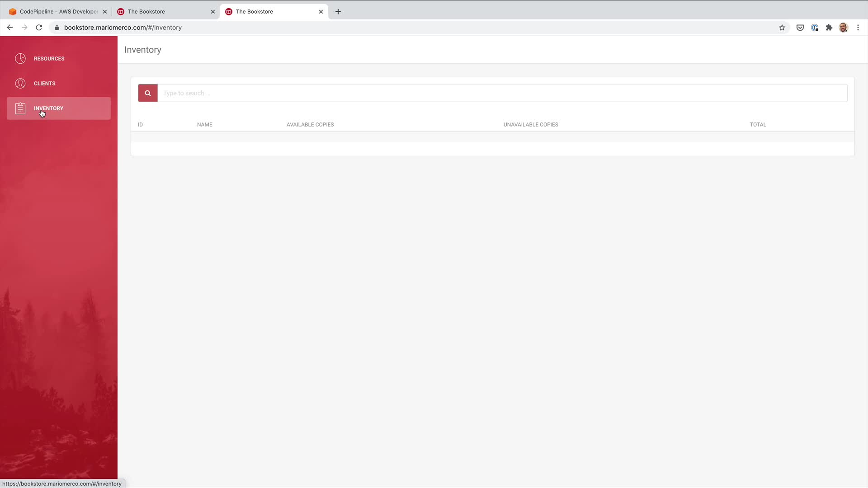This screenshot has width=868, height=488.
Task: Open the Chrome three-dot menu
Action: click(858, 28)
